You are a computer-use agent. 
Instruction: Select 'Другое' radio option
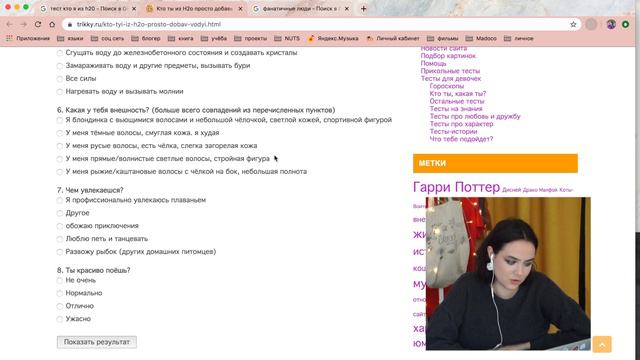click(60, 213)
